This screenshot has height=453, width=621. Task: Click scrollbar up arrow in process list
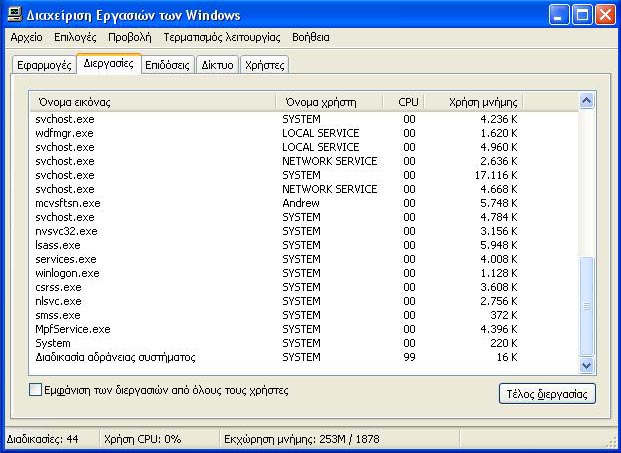pyautogui.click(x=587, y=102)
